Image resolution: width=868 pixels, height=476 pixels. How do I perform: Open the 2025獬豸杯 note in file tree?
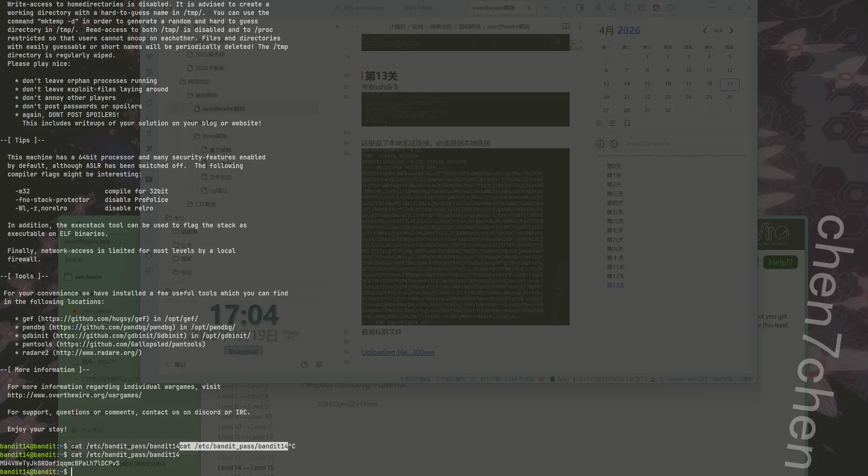[x=210, y=55]
